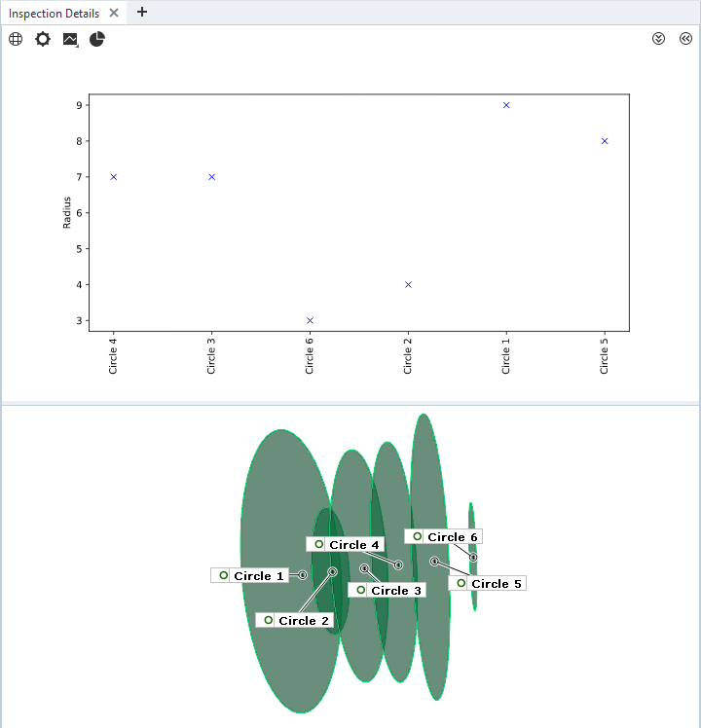Switch to the Inspection Details tab

coord(54,14)
